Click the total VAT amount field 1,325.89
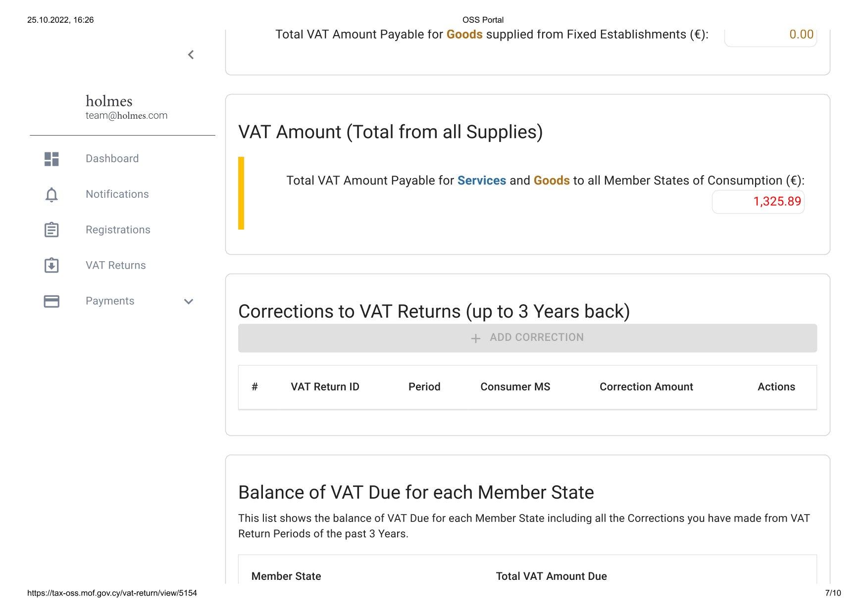 pyautogui.click(x=758, y=202)
